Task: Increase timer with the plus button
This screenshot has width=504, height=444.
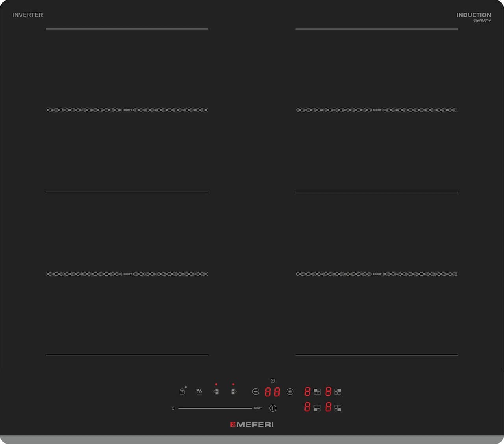Action: (x=290, y=392)
